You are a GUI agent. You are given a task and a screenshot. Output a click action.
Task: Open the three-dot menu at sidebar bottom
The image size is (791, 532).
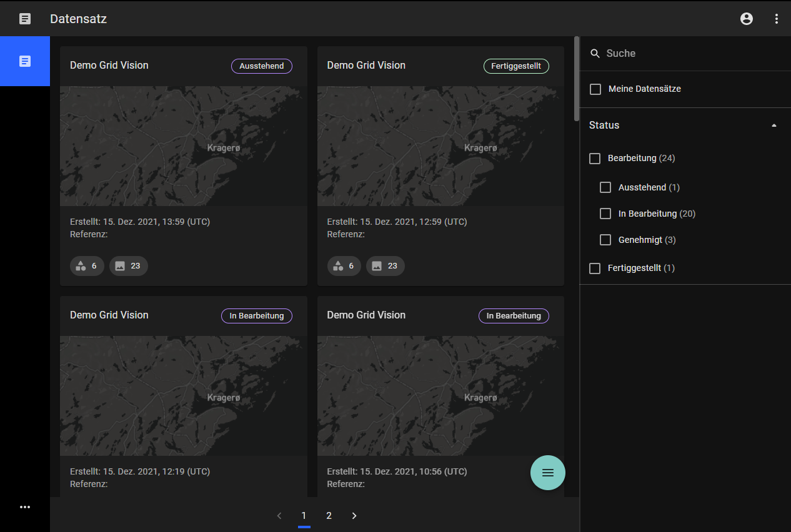point(25,507)
